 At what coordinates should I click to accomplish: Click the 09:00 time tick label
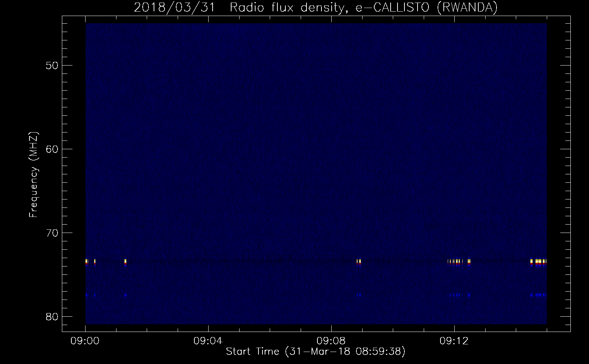click(86, 341)
